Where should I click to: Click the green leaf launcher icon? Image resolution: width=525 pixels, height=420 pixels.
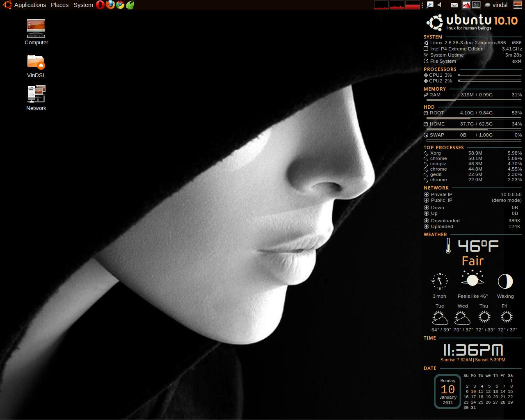coord(130,5)
